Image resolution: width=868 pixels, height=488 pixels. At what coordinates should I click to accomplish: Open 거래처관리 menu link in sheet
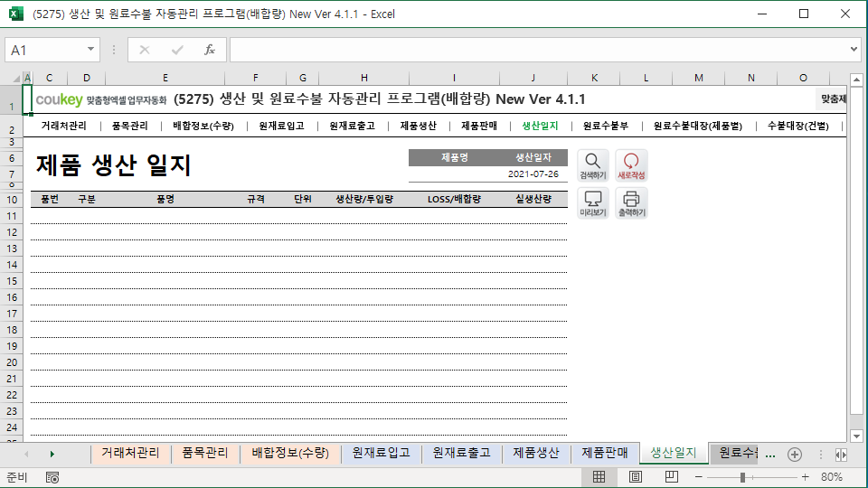(x=63, y=127)
